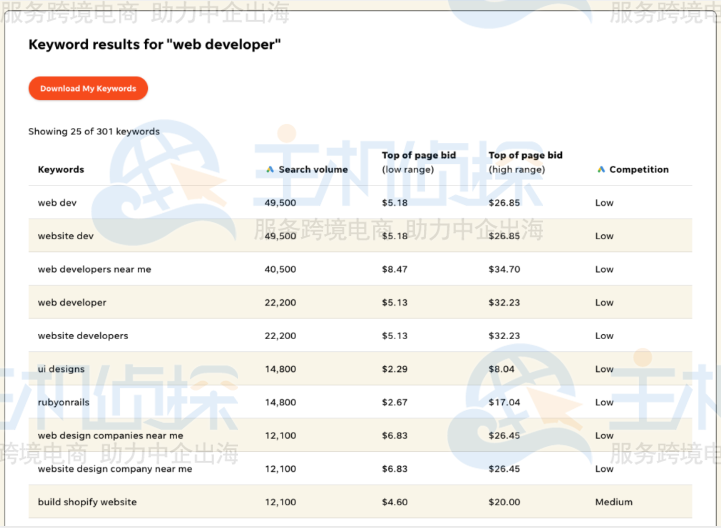This screenshot has height=528, width=721.
Task: Click Top of page bid high range header
Action: (x=525, y=162)
